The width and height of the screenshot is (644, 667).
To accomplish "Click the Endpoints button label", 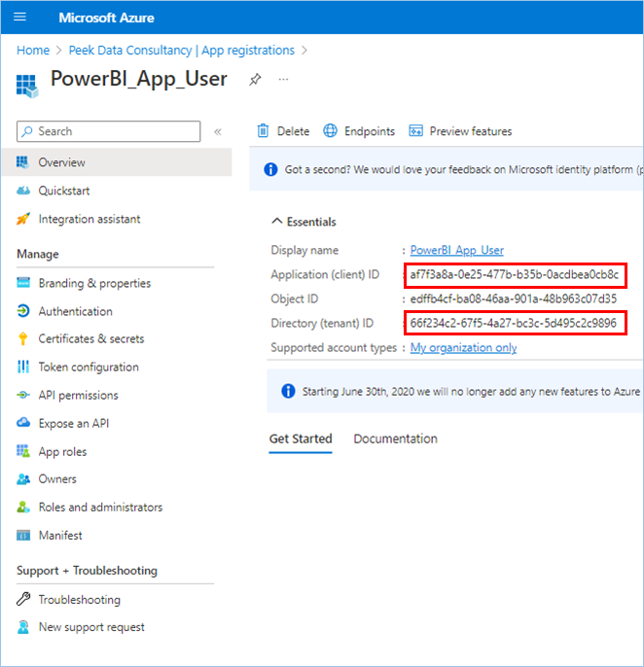I will [x=370, y=131].
